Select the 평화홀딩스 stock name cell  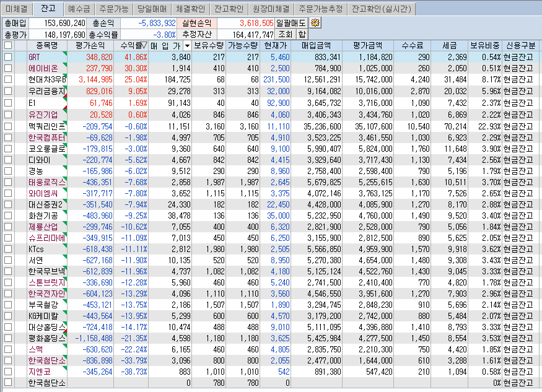[47, 338]
